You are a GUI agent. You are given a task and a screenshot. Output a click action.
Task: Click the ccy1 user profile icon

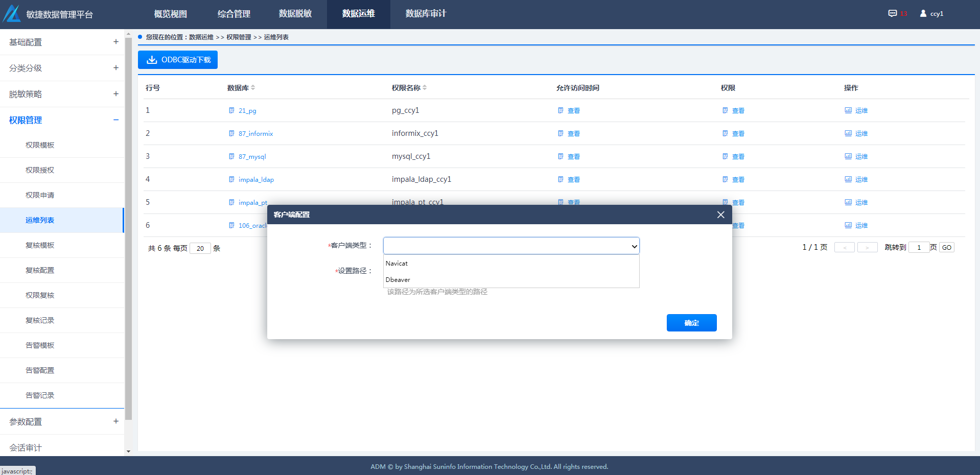923,14
